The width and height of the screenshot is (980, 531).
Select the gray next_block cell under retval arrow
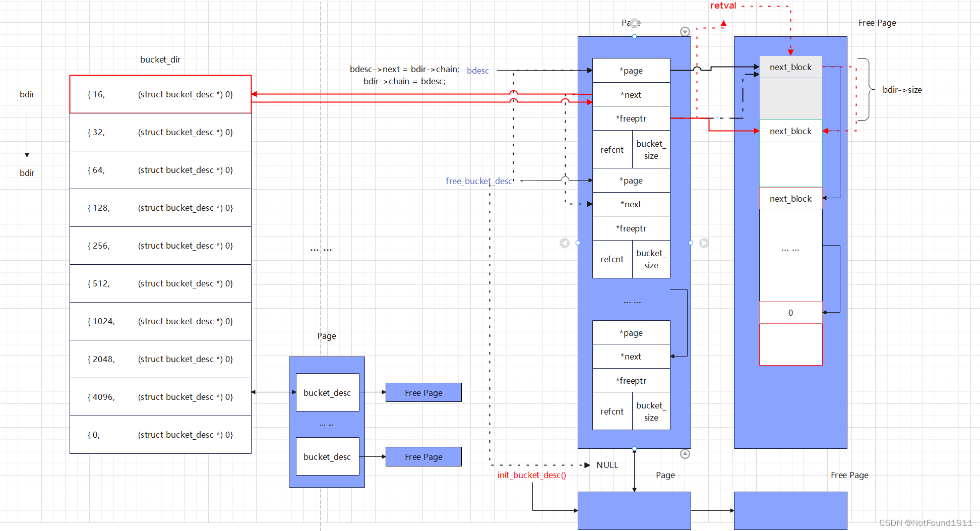tap(790, 67)
